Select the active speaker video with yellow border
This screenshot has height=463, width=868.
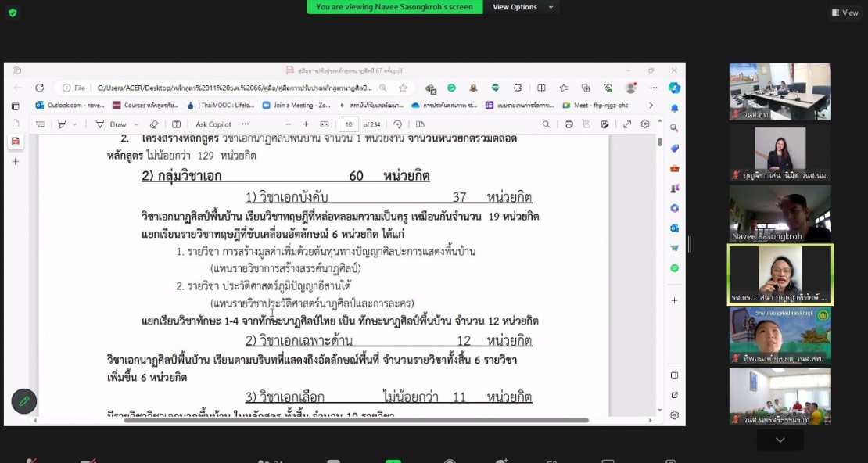(x=780, y=275)
